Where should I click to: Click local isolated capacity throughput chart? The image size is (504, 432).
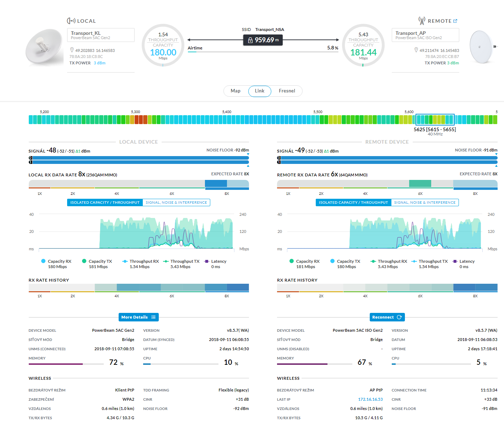coord(136,231)
